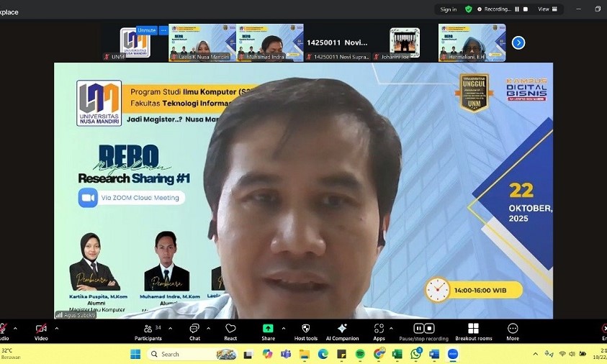Open Host tools shield icon
This screenshot has width=607, height=364.
pos(305,331)
